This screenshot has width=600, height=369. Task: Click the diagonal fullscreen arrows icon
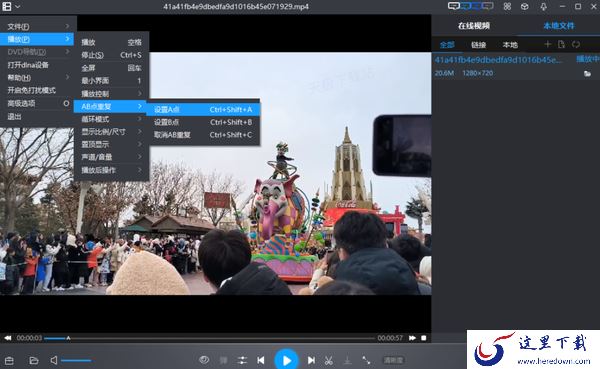tap(366, 360)
